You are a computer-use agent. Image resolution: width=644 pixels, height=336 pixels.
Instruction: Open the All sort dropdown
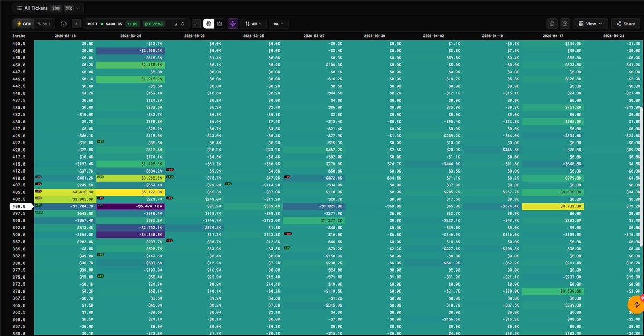[254, 24]
